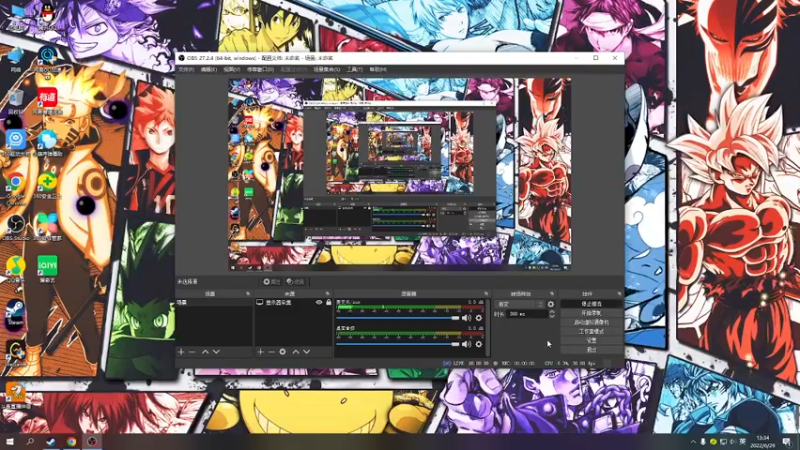The image size is (800, 450).
Task: Open the QQ penguin desktop shortcut
Action: point(47,16)
